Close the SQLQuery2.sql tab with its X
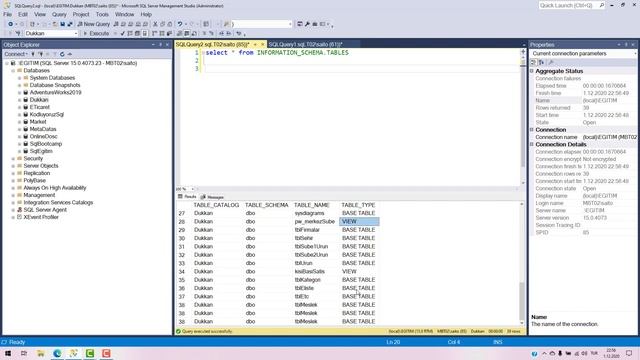 pyautogui.click(x=262, y=44)
